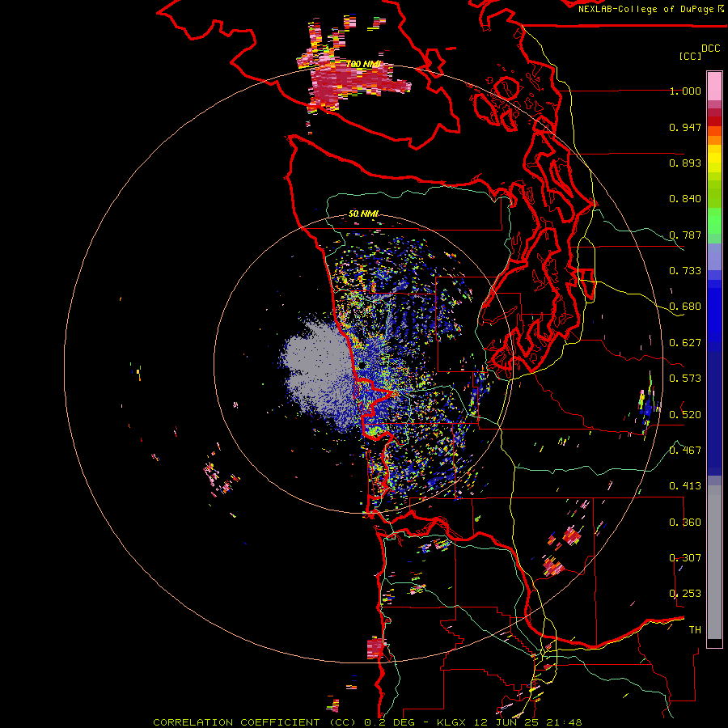Select the 0.947 scale value

pos(685,127)
